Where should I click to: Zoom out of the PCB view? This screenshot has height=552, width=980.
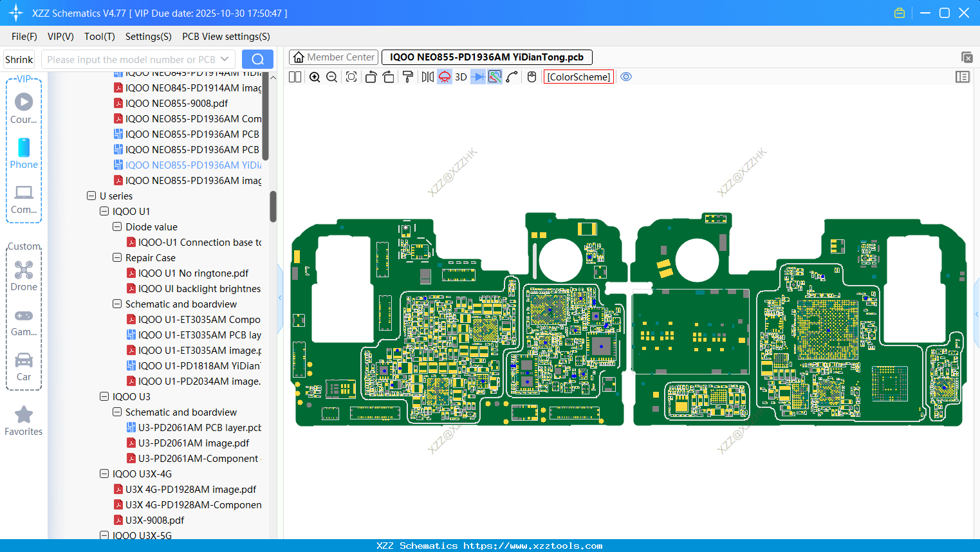331,77
